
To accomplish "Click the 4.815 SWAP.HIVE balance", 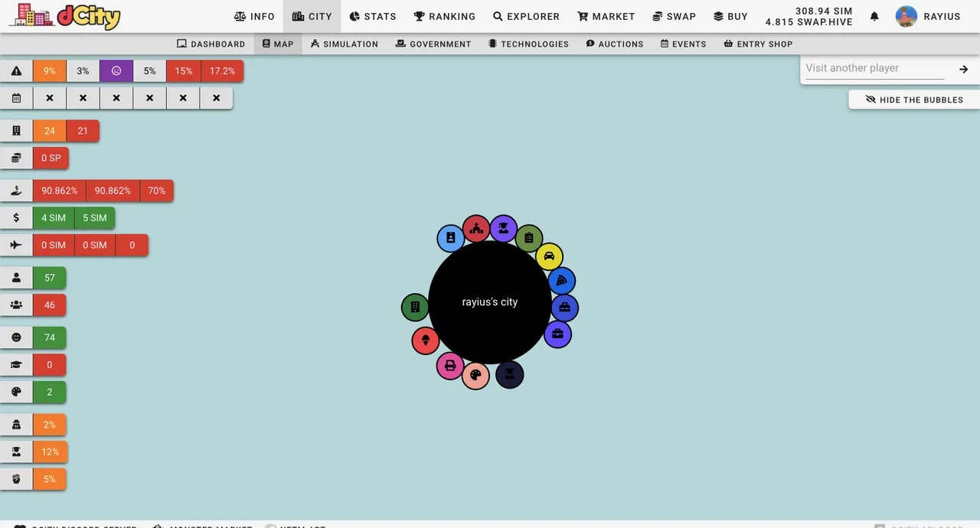I will [x=809, y=22].
